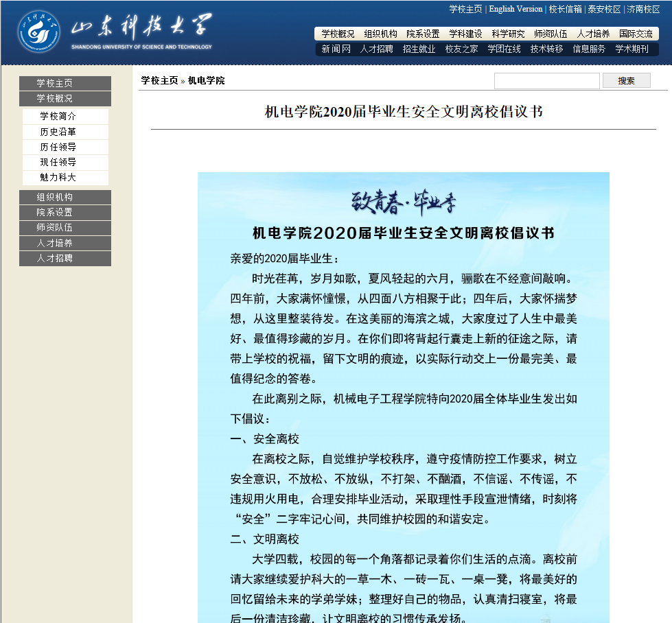
Task: Open 学校概况 in top navigation
Action: point(338,34)
